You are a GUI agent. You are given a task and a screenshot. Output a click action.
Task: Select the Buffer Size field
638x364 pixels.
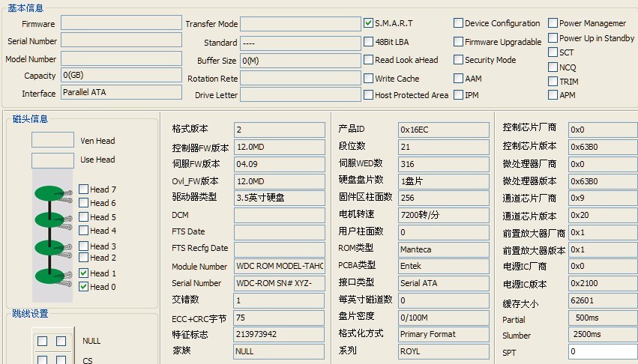pyautogui.click(x=301, y=61)
